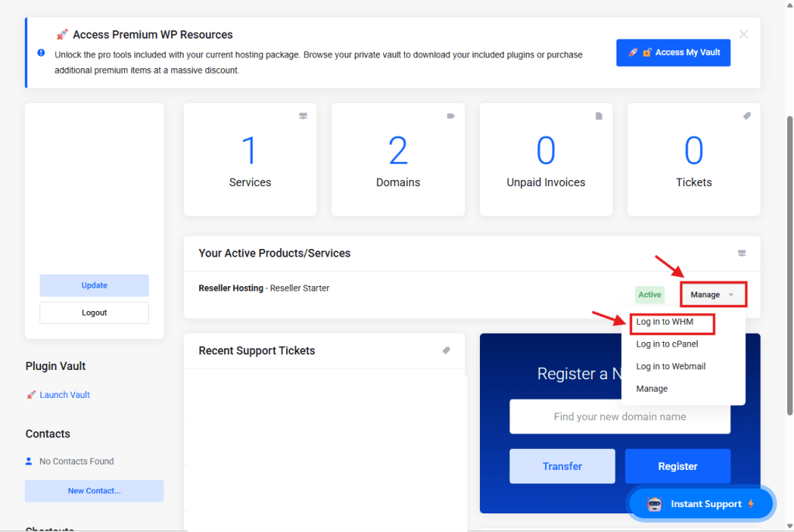Click the Domains tile tag icon
This screenshot has width=794, height=532.
point(451,116)
